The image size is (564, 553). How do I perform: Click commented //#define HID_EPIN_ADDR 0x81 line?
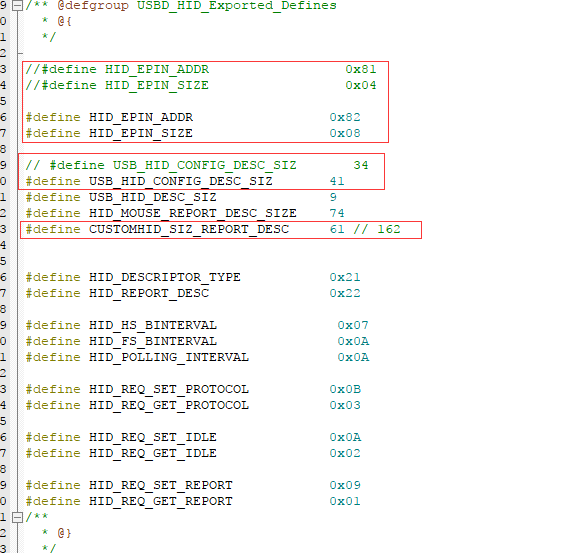[201, 69]
